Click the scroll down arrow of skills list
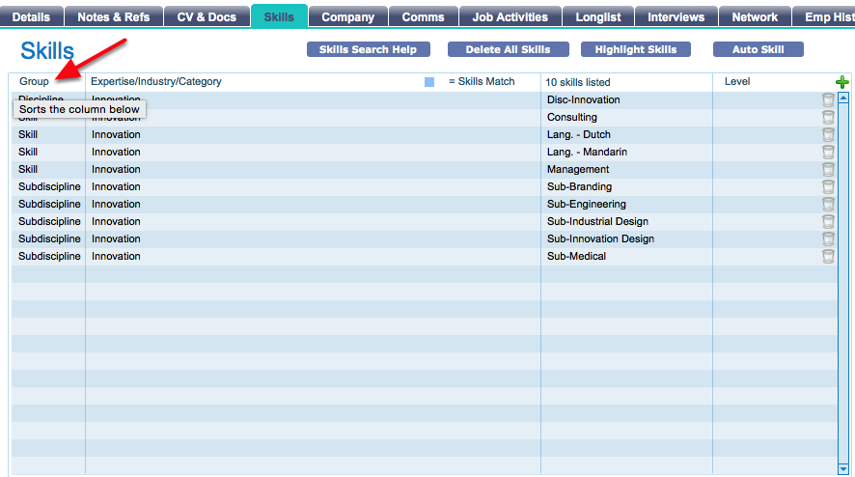 [844, 469]
